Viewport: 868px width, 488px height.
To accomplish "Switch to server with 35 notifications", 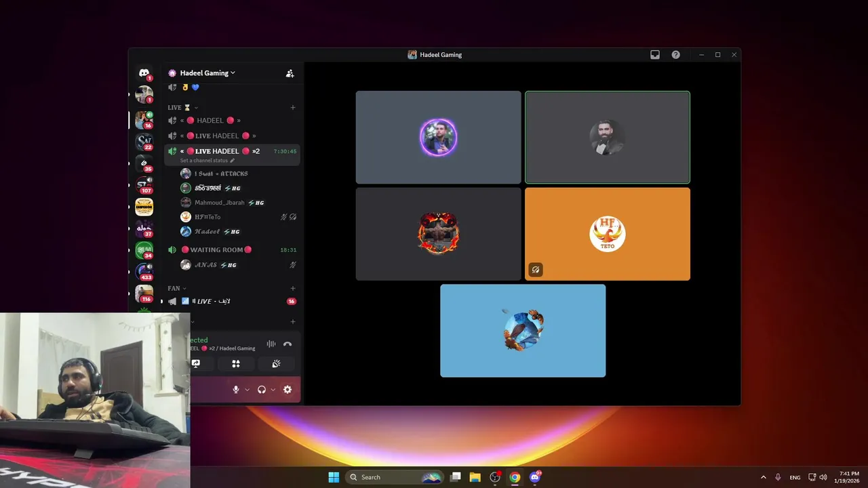I will point(144,163).
